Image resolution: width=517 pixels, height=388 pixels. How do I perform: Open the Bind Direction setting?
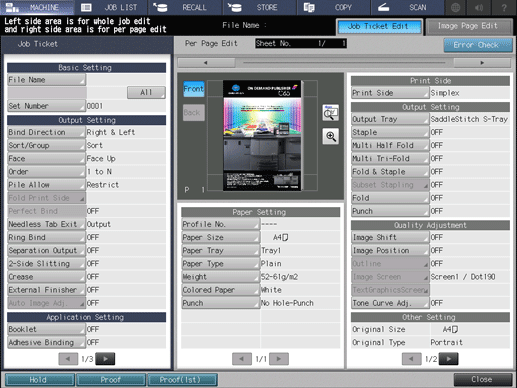(x=46, y=132)
